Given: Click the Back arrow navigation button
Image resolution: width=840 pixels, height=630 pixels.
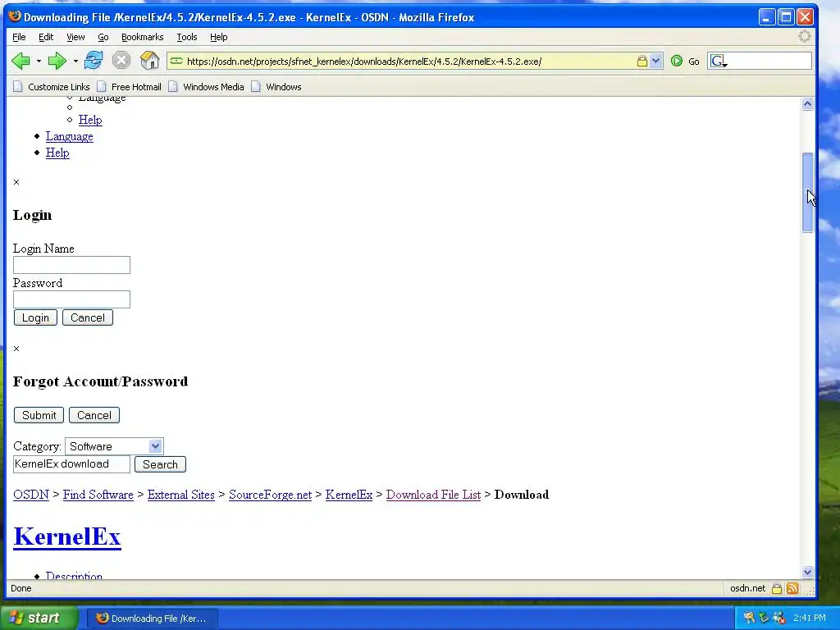Looking at the screenshot, I should click(x=21, y=61).
